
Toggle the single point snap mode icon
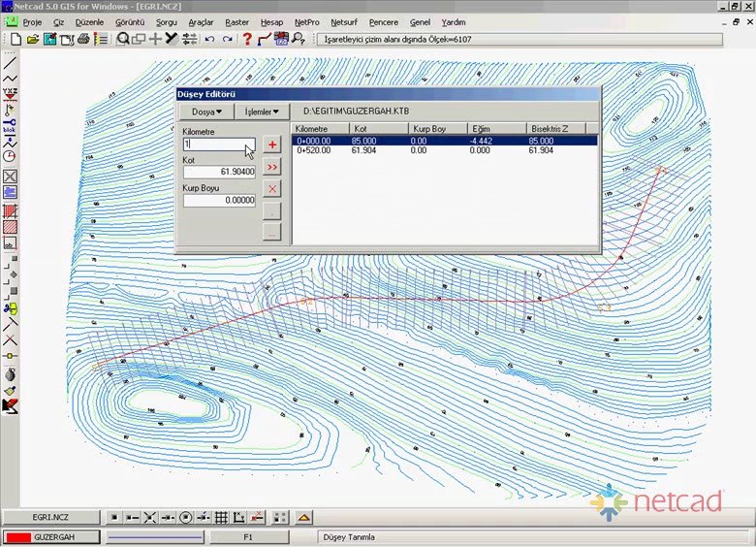click(x=114, y=518)
